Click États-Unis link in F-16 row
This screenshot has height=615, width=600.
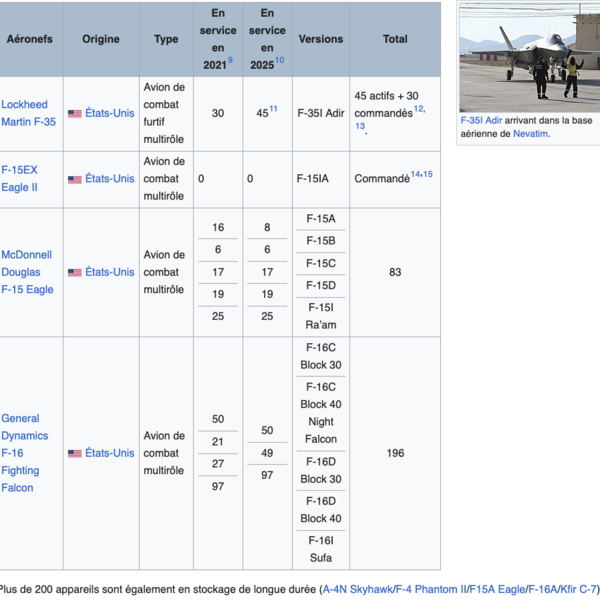(x=109, y=453)
